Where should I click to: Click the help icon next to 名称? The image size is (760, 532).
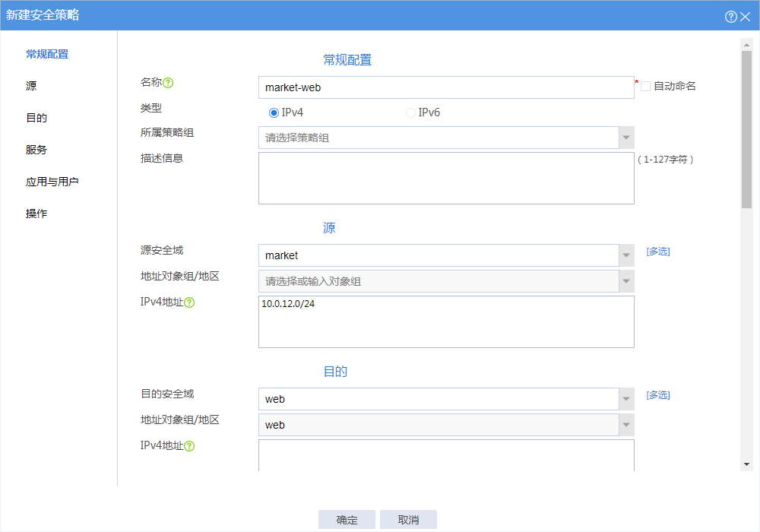(x=169, y=83)
